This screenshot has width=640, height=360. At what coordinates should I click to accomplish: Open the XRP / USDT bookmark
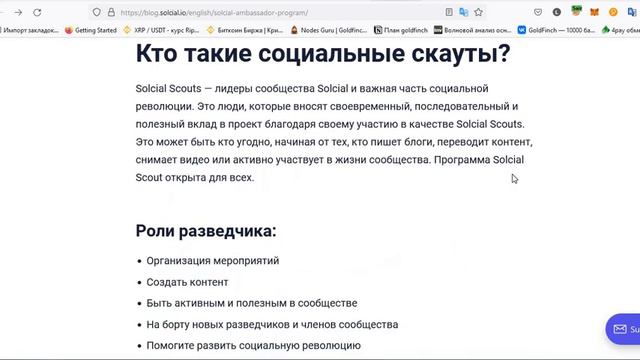[161, 30]
